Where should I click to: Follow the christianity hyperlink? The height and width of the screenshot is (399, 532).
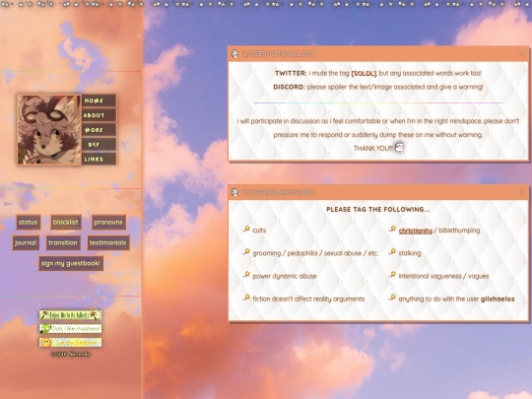[416, 231]
